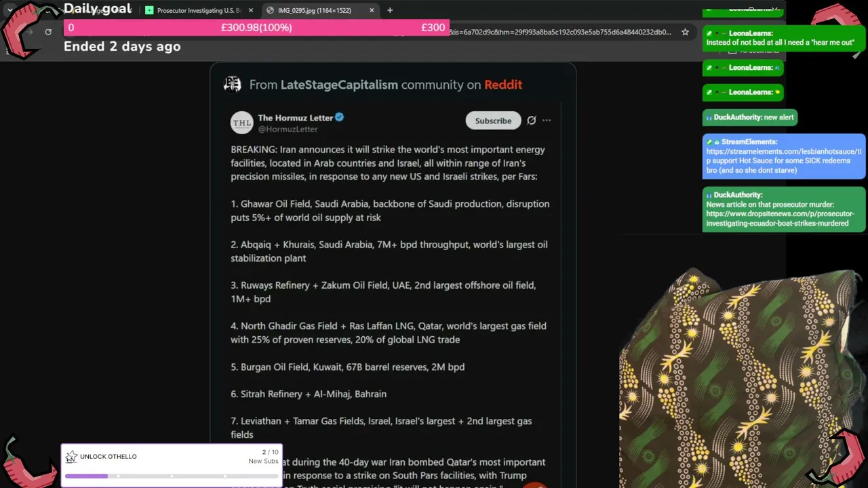Click the North Ghadir Gas Field item
Screen dimensions: 868x488
pyautogui.click(x=389, y=333)
